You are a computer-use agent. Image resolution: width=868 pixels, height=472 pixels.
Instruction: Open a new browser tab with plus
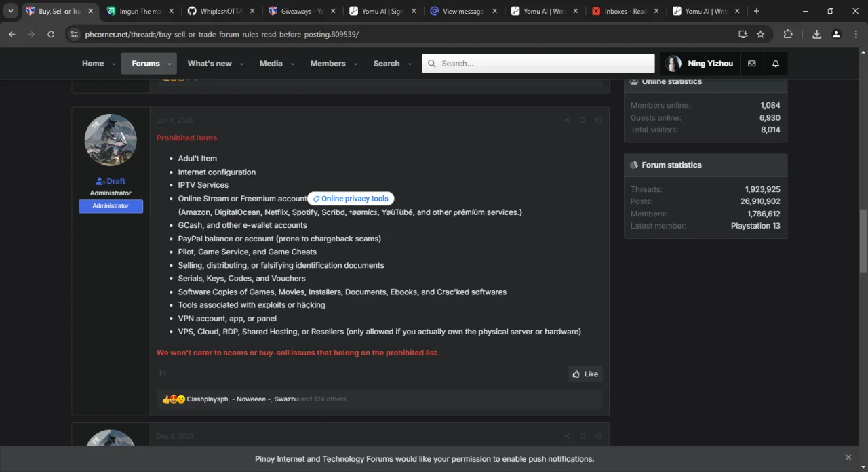(757, 11)
